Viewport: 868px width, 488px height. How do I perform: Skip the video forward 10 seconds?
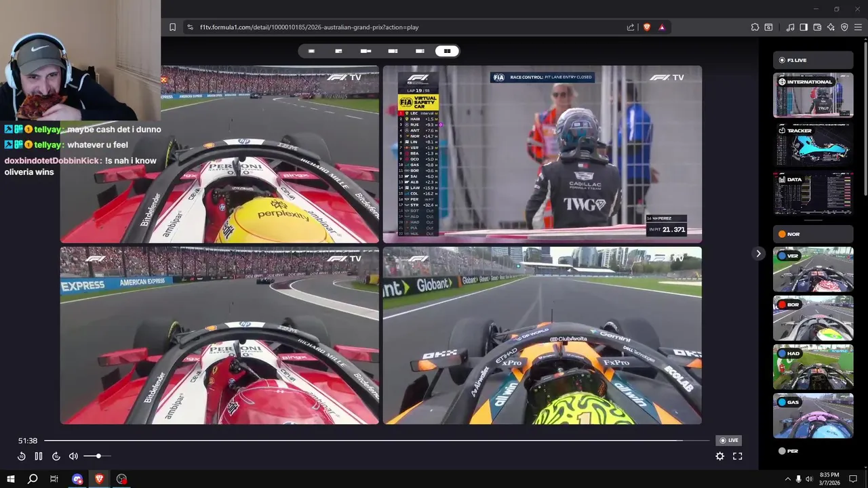[x=56, y=456]
